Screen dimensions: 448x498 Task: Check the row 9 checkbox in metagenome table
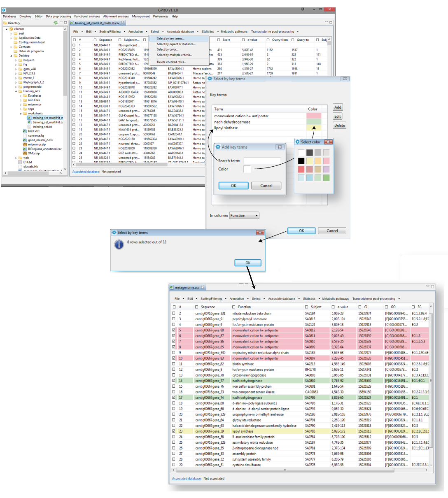pos(174,353)
